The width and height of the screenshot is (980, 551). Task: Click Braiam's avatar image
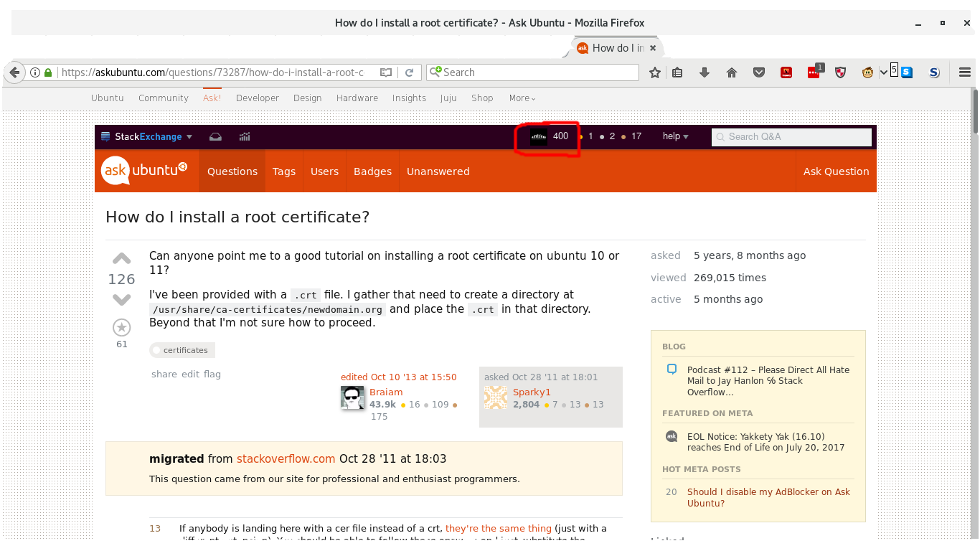pos(352,398)
